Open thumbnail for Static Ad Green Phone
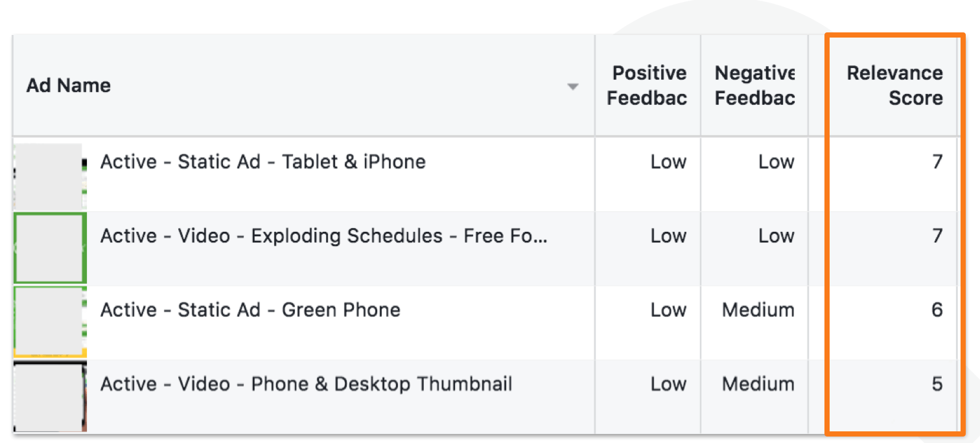Screen dimensions: 980x443 (50, 322)
